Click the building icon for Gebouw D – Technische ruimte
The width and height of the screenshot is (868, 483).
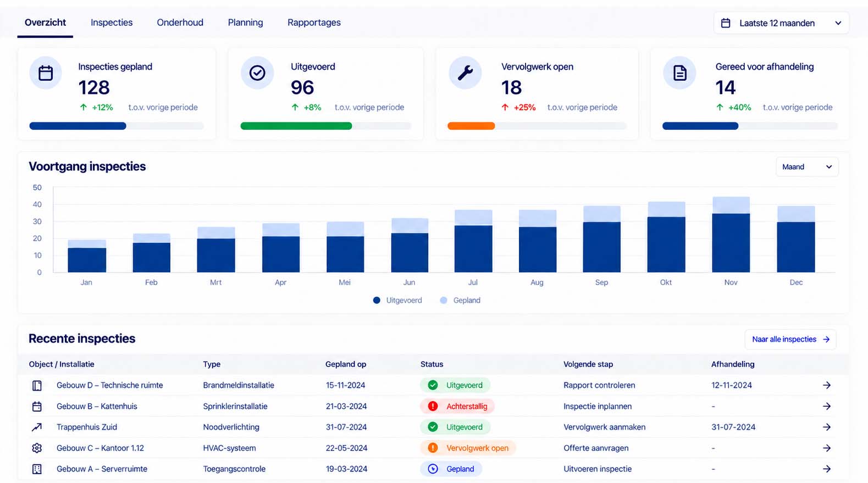tap(37, 386)
